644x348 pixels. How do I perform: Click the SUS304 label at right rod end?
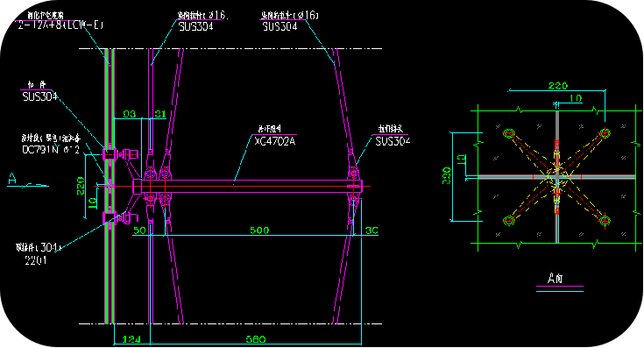pos(393,141)
